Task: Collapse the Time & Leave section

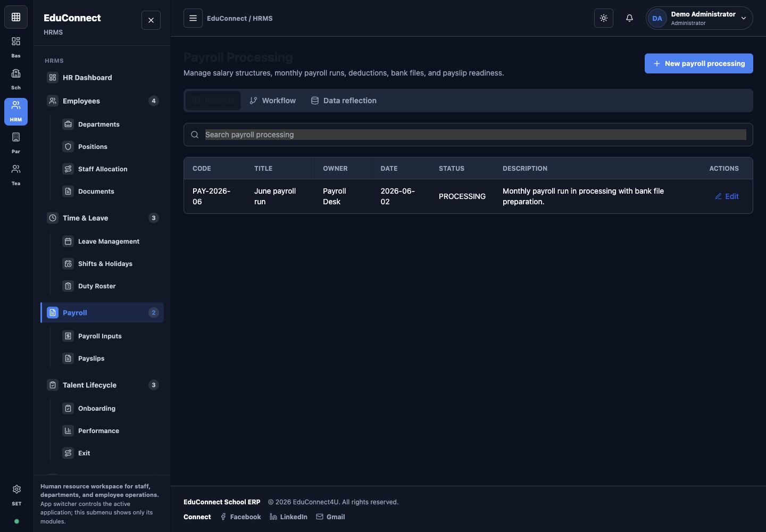Action: click(x=102, y=218)
